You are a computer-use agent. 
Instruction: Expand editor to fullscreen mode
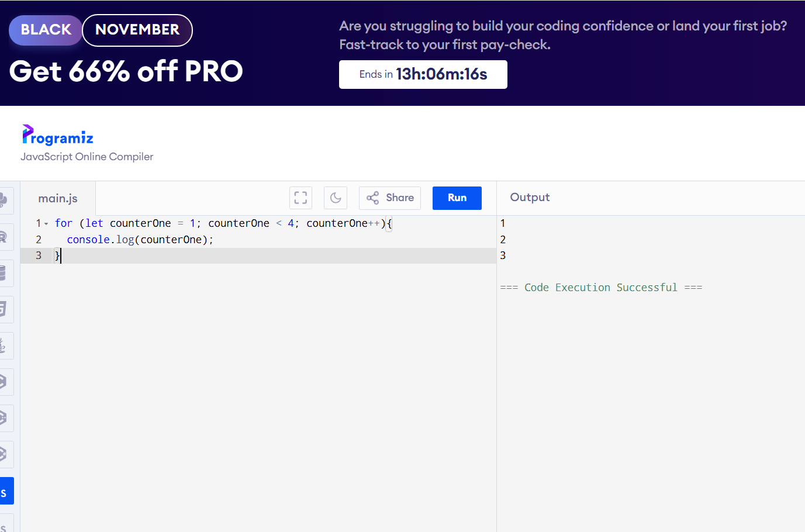pyautogui.click(x=300, y=198)
